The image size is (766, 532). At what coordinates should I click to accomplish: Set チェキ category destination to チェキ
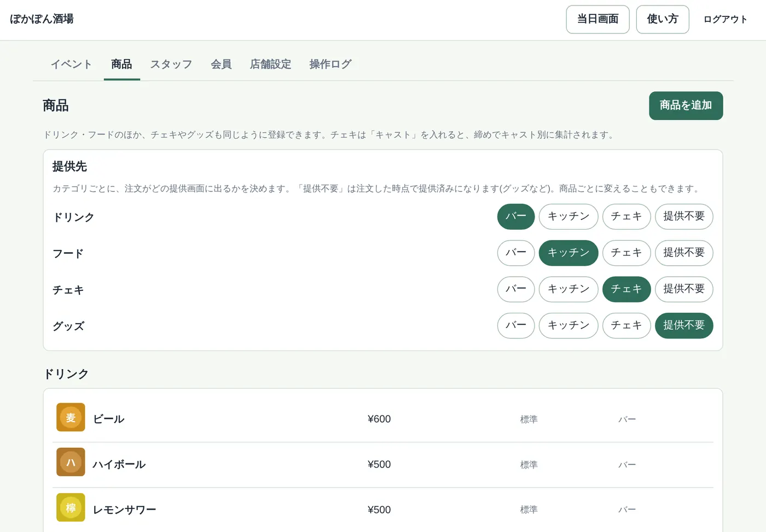[x=626, y=289]
